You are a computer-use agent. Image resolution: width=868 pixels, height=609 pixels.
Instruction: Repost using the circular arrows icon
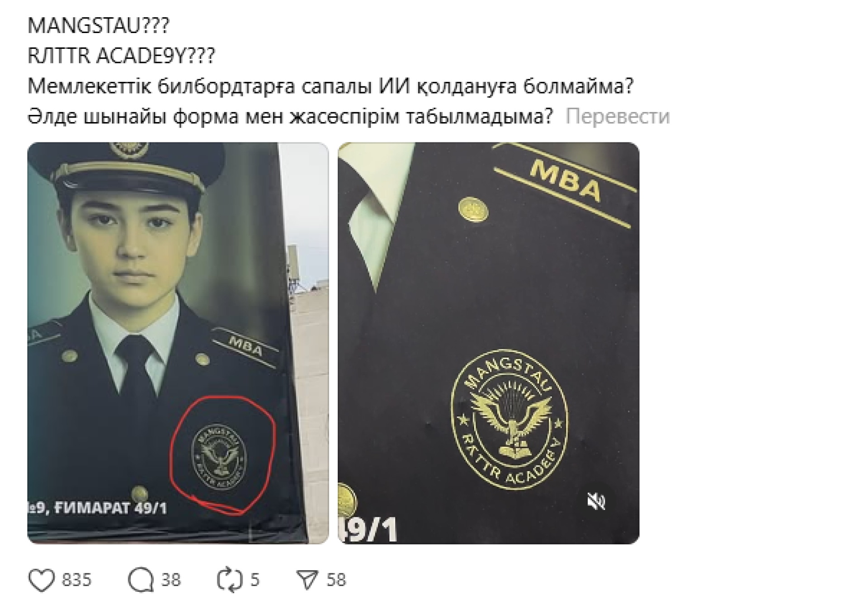tap(230, 580)
